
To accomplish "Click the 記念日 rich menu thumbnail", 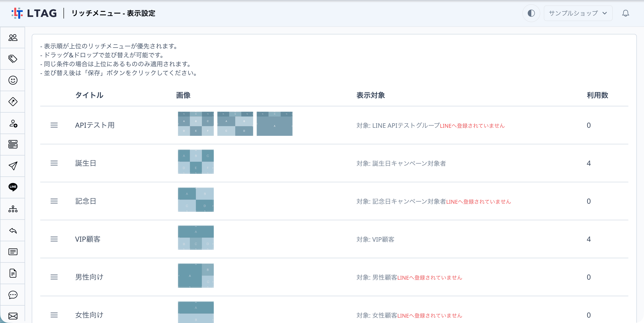I will tap(196, 200).
